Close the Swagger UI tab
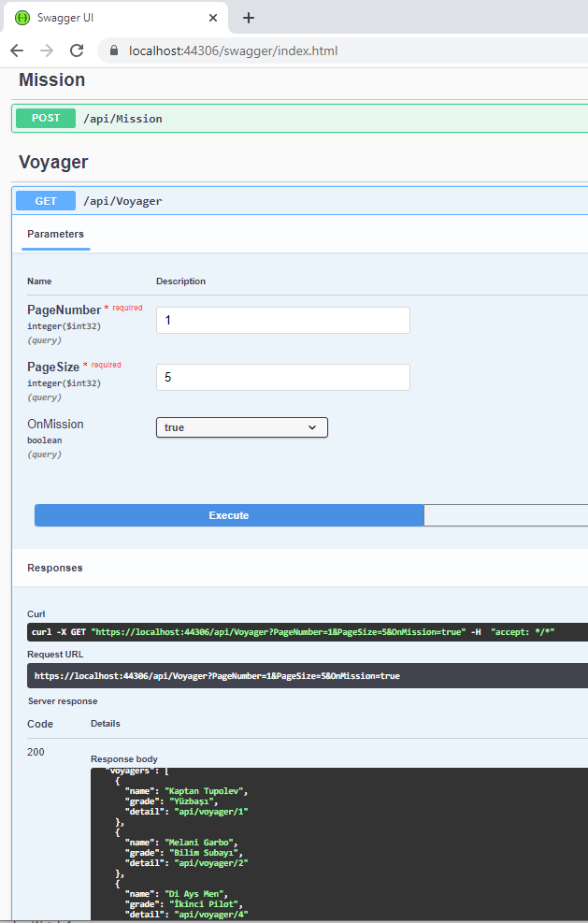This screenshot has width=588, height=923. (x=213, y=18)
